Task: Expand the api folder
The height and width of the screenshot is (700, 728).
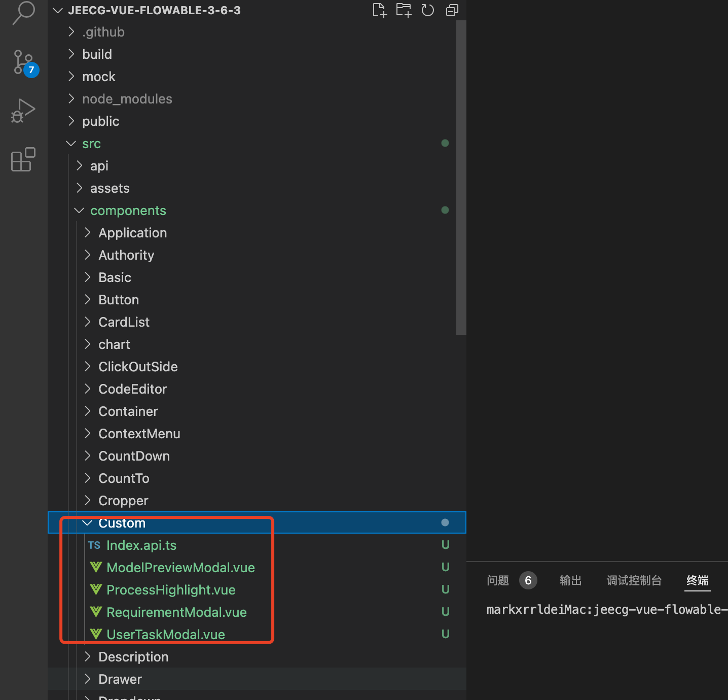Action: coord(80,166)
